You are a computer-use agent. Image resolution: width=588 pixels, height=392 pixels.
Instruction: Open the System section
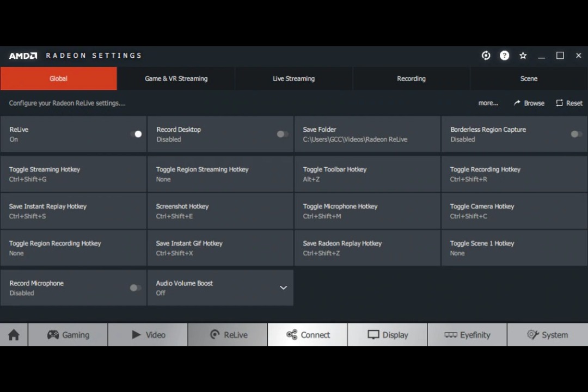[x=548, y=335]
